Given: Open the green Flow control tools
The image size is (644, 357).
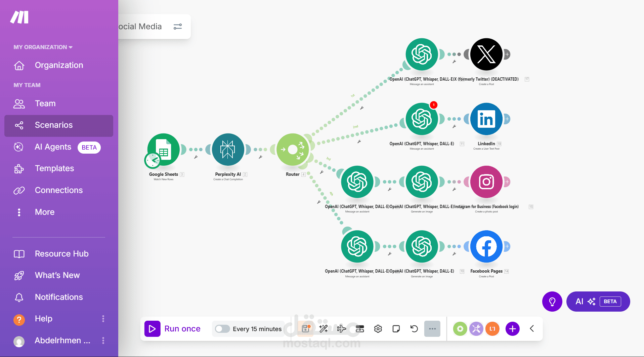Looking at the screenshot, I should 460,329.
